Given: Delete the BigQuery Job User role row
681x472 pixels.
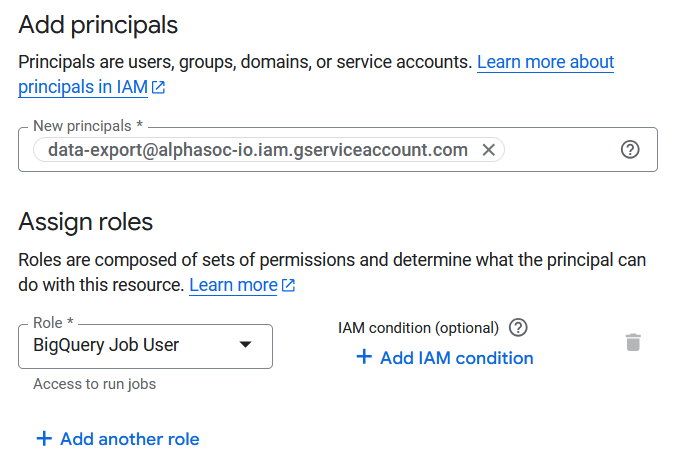Looking at the screenshot, I should pyautogui.click(x=633, y=342).
